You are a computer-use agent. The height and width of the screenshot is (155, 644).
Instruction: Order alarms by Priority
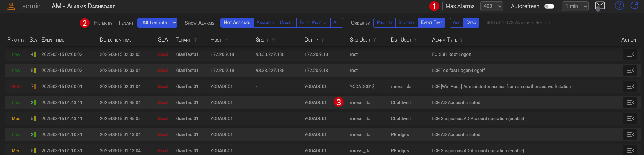pos(385,23)
